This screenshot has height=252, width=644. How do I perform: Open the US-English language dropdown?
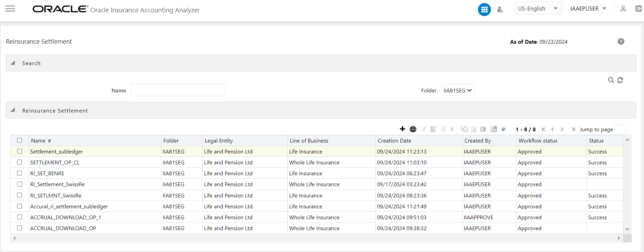[x=538, y=9]
